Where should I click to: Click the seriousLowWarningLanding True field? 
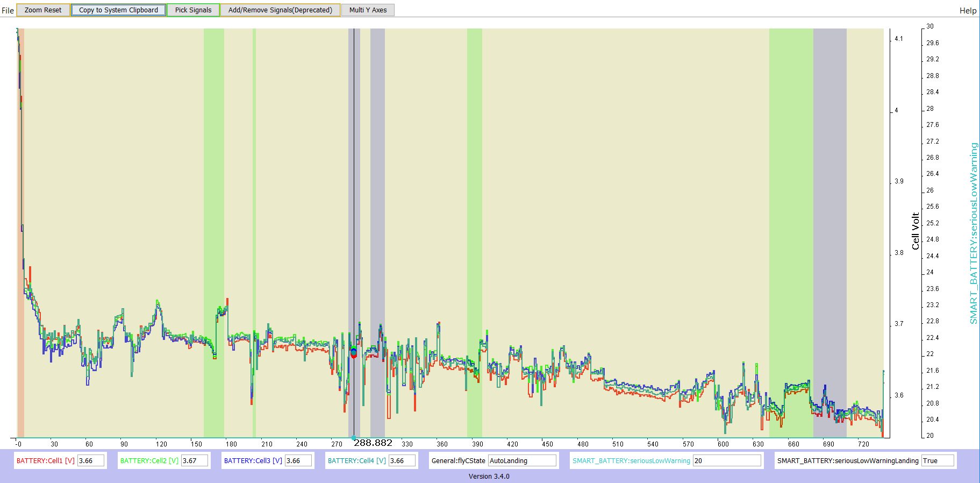click(938, 460)
